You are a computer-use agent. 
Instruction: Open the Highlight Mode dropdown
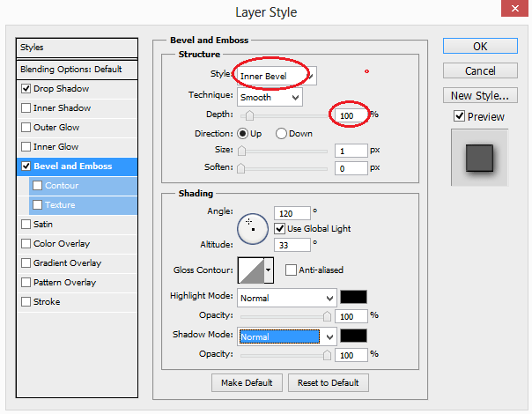pyautogui.click(x=286, y=298)
